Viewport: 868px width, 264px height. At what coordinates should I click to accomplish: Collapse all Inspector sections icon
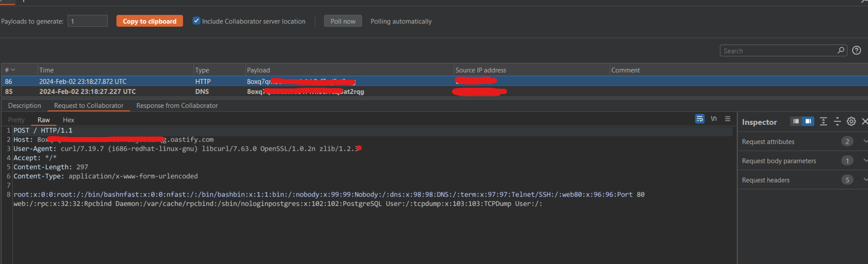837,121
